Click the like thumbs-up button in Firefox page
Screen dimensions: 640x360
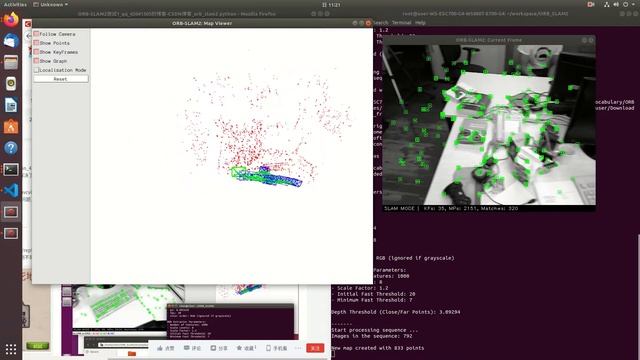166,348
